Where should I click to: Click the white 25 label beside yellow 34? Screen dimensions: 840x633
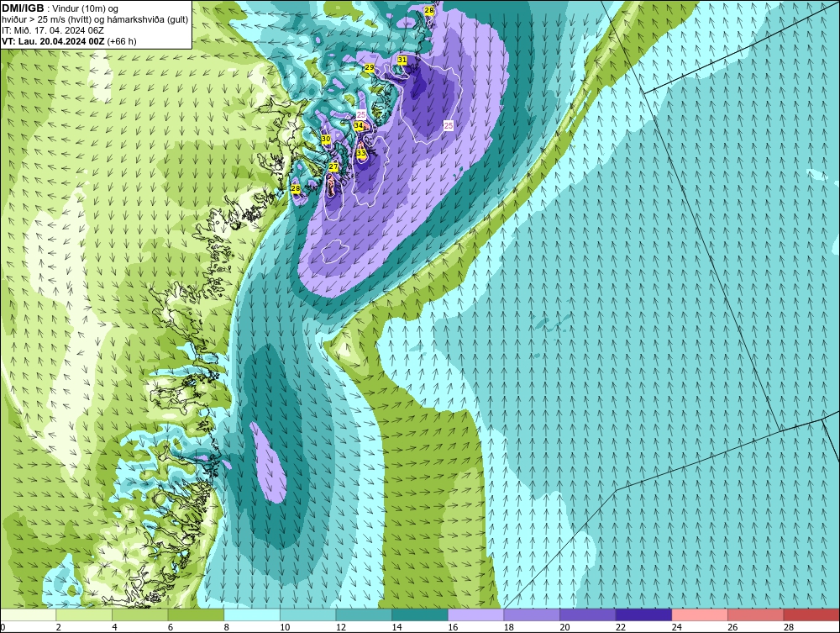pos(361,114)
